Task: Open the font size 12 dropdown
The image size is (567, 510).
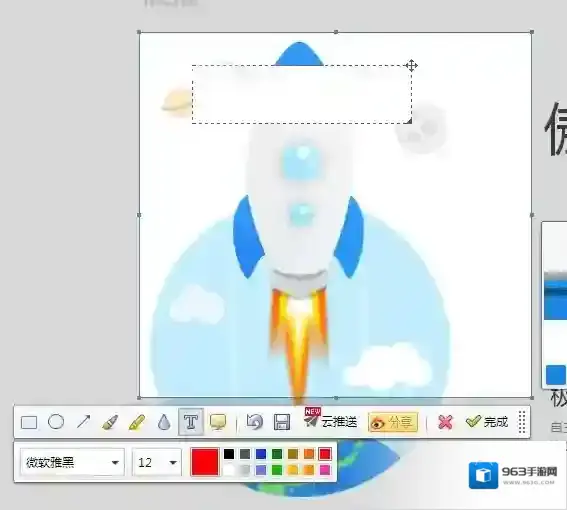Action: (157, 462)
